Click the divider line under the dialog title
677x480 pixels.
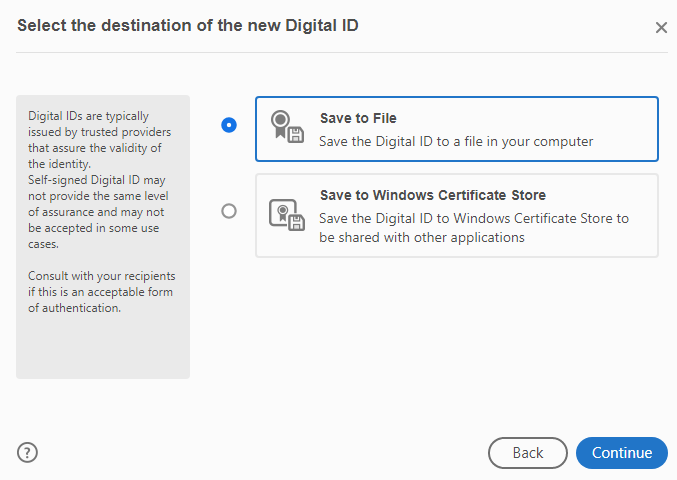338,52
